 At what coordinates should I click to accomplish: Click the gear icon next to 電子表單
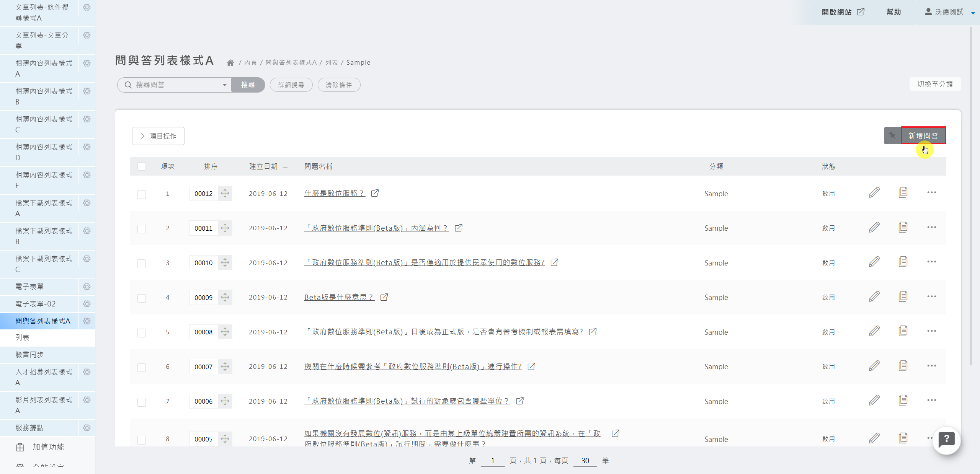(87, 287)
